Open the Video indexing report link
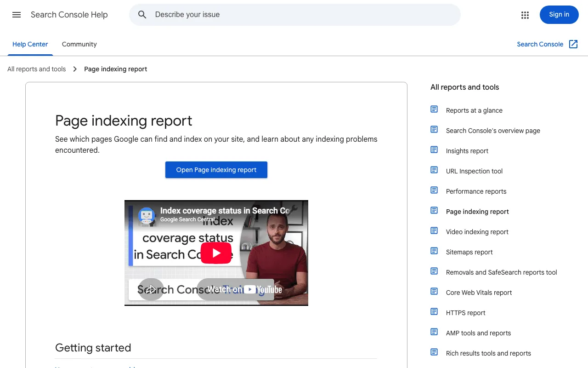The image size is (588, 368). point(477,232)
